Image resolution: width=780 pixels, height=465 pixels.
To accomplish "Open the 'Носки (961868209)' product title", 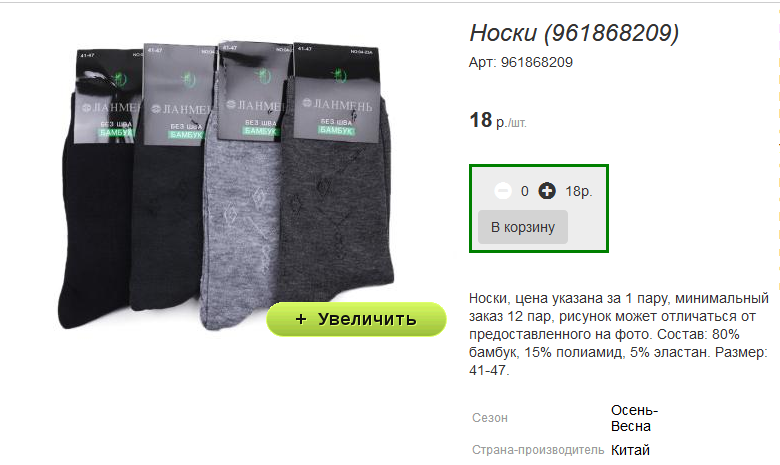I will (x=574, y=33).
